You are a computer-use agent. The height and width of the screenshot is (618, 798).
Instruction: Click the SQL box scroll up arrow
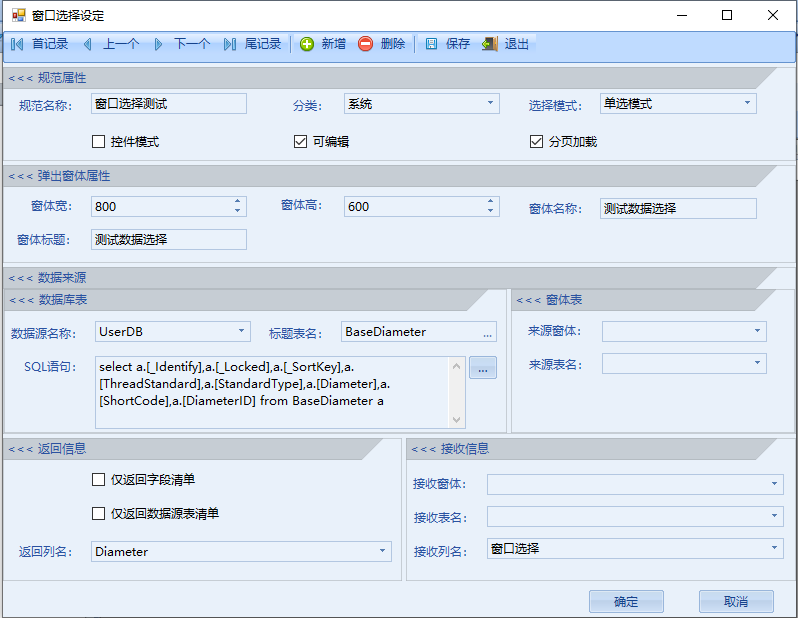pos(457,366)
